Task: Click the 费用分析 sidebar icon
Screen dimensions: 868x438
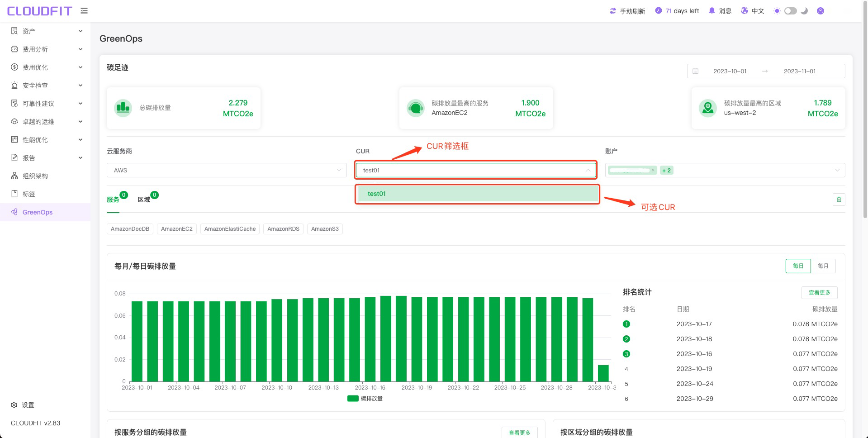Action: tap(14, 49)
